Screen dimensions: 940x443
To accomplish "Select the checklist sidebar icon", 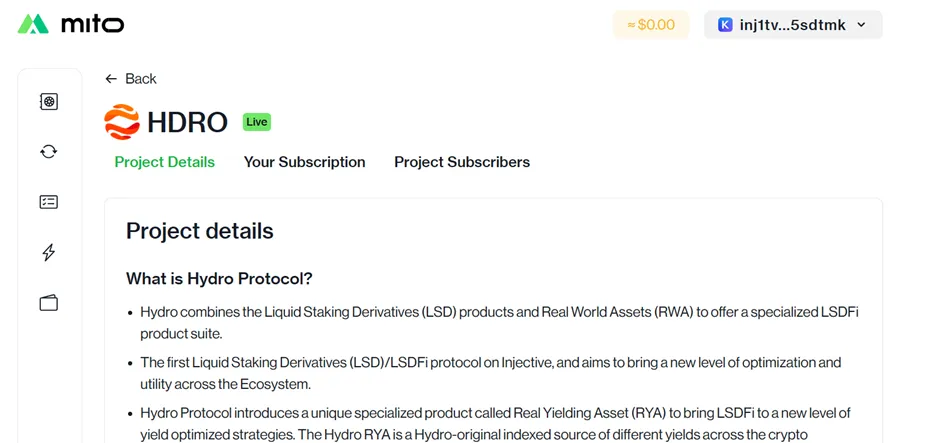I will coord(49,202).
